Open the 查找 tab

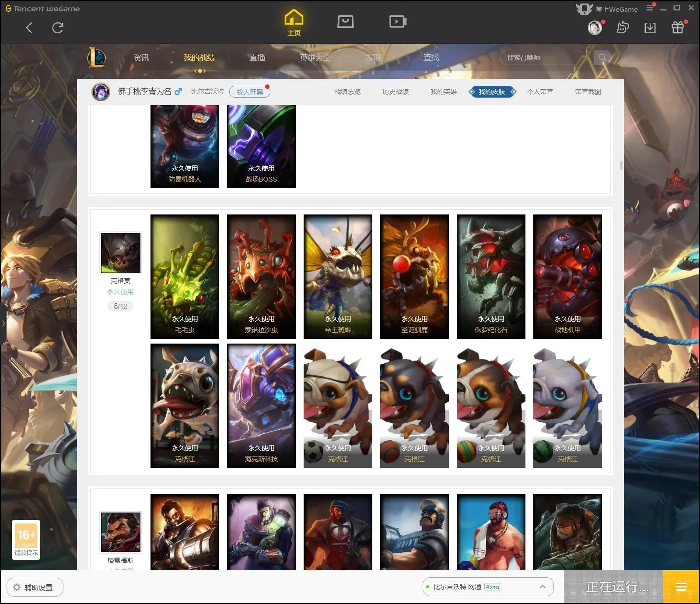[x=431, y=57]
